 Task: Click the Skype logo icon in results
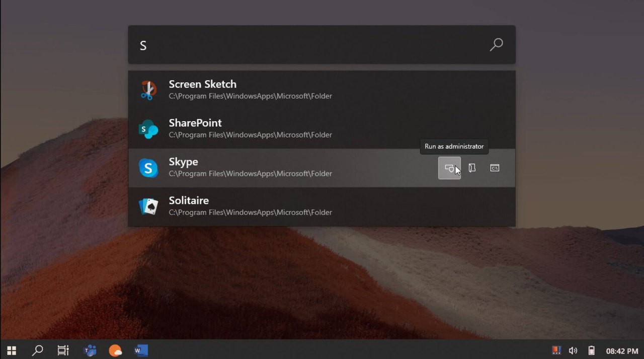click(x=148, y=168)
